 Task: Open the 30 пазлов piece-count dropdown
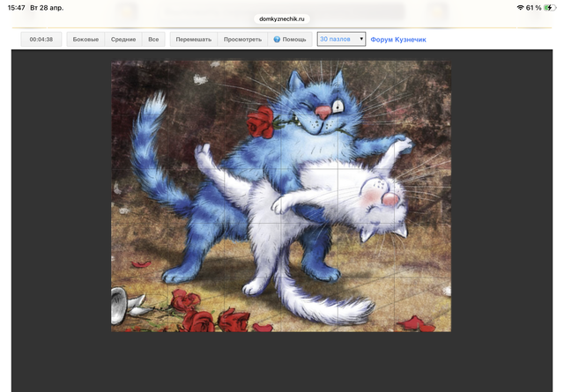click(341, 40)
